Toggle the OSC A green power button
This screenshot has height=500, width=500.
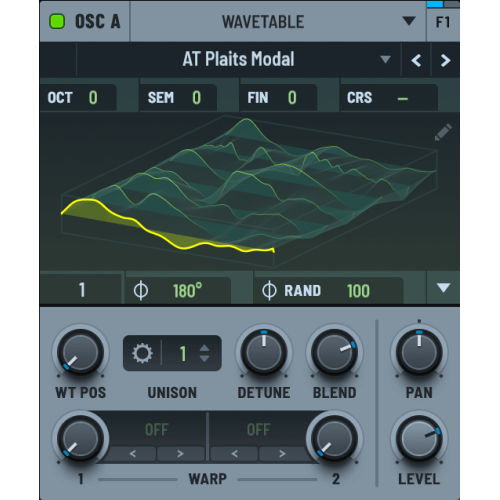(x=57, y=22)
